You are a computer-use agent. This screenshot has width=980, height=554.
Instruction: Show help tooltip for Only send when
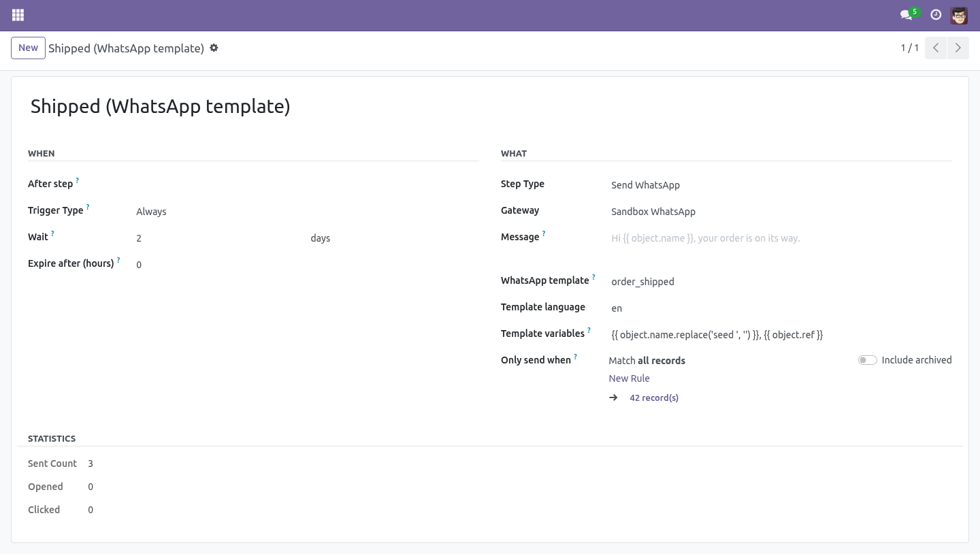pyautogui.click(x=575, y=357)
